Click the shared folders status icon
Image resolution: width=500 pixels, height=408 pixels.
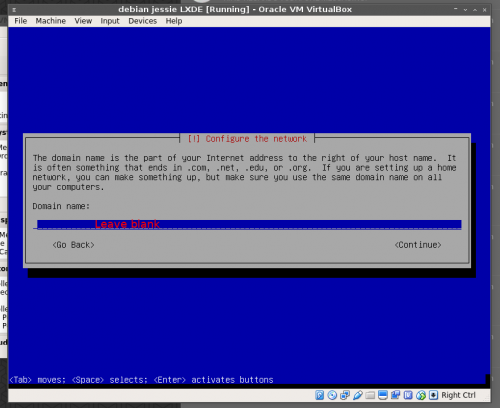pos(370,395)
